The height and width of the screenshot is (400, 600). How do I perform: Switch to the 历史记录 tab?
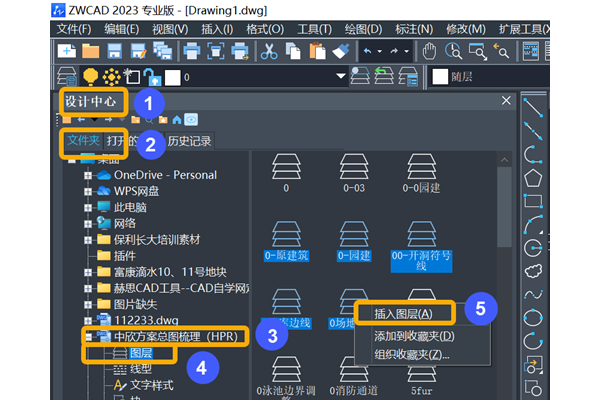click(x=190, y=141)
